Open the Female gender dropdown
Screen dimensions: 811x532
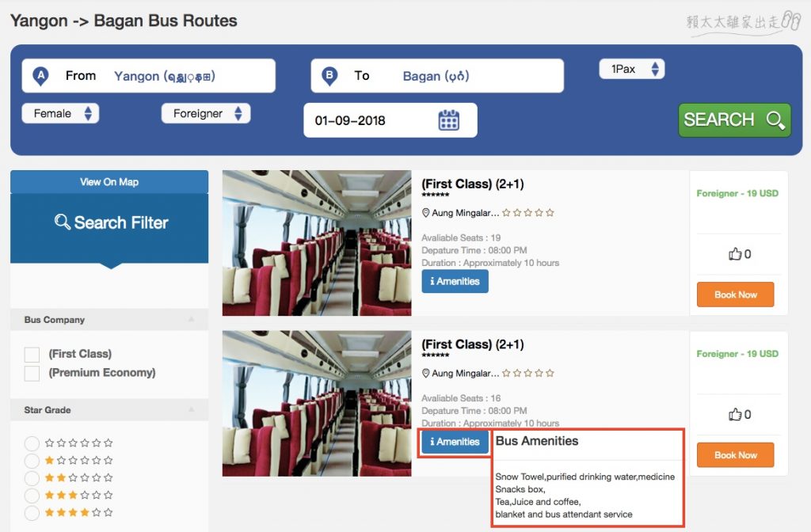pos(60,113)
